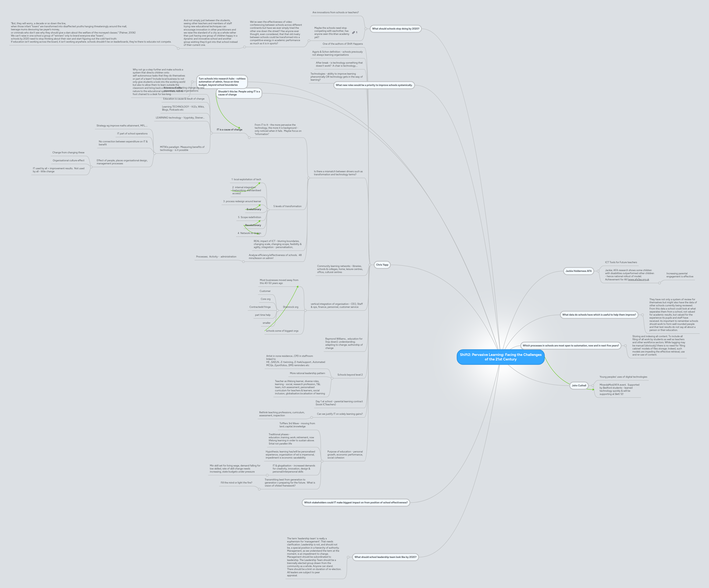Screen dimensions: 709x588
Task: Click 'Can we justify IT on solely learning gains?'
Action: (x=340, y=414)
